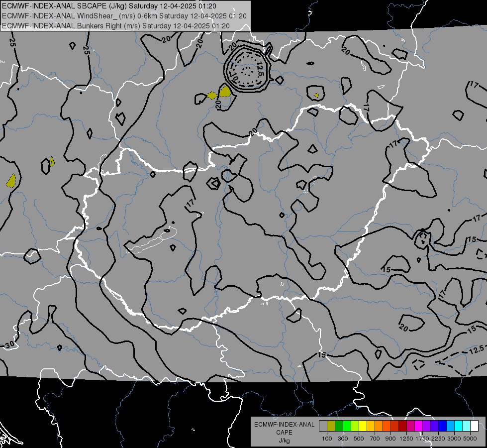Pick the cyan legend swatch above 3000
This screenshot has height=448, width=487.
coord(459,426)
